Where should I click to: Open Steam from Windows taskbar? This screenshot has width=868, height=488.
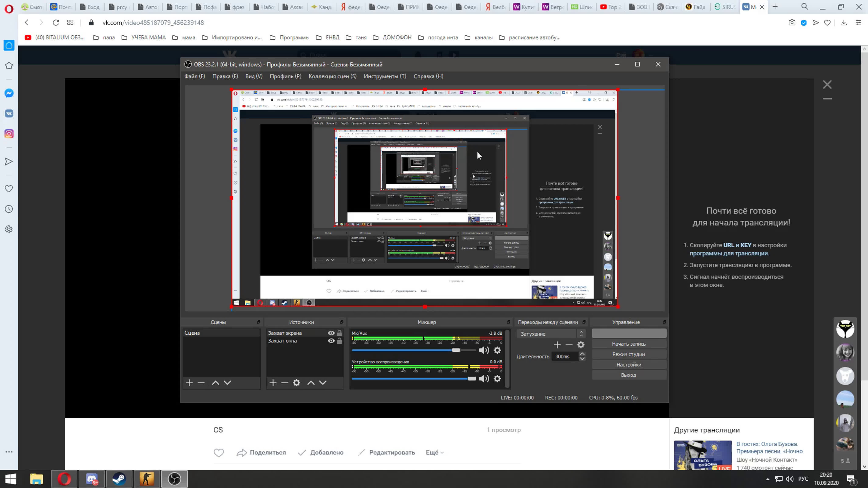119,479
